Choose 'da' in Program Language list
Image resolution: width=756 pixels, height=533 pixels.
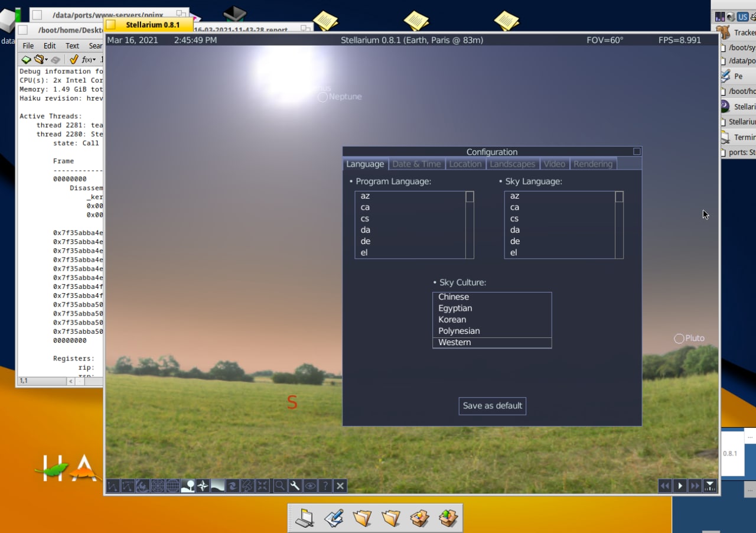point(410,230)
